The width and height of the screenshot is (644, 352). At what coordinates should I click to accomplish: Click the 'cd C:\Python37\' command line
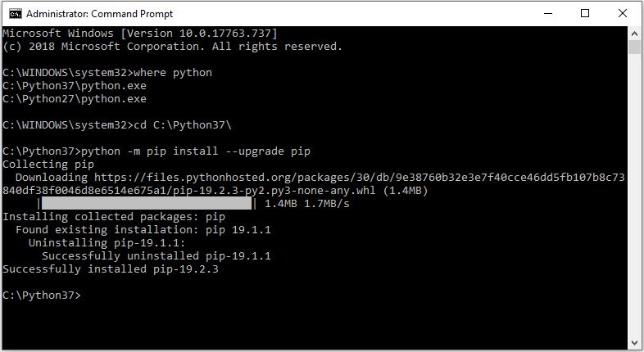point(183,125)
